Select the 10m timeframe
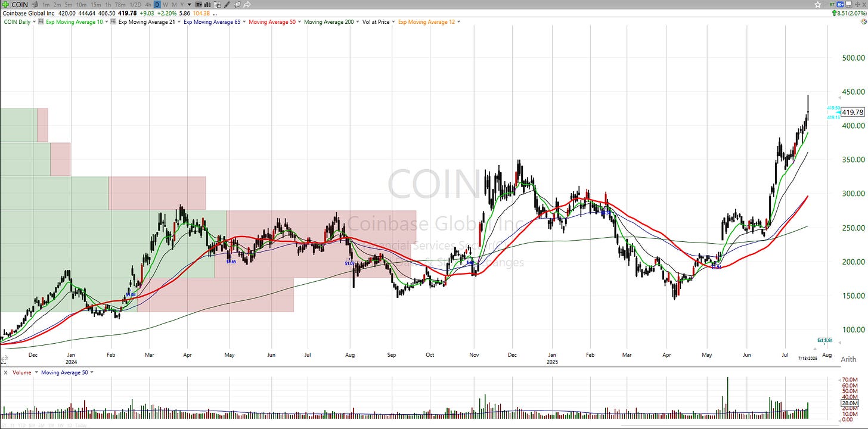868x429 pixels. [x=82, y=4]
